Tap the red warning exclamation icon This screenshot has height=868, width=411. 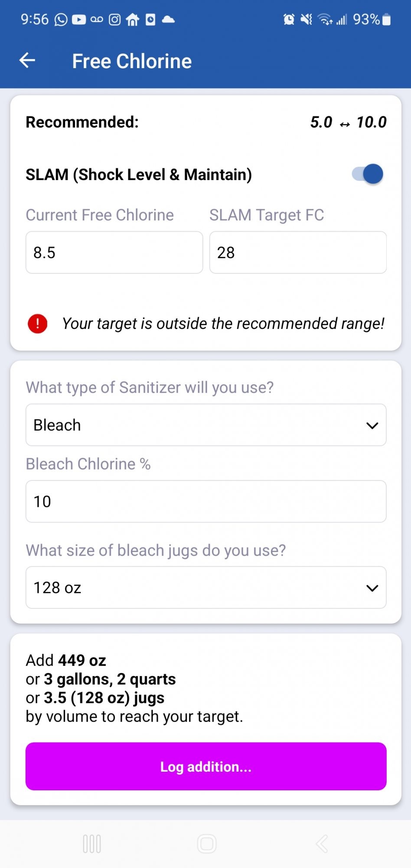coord(38,324)
